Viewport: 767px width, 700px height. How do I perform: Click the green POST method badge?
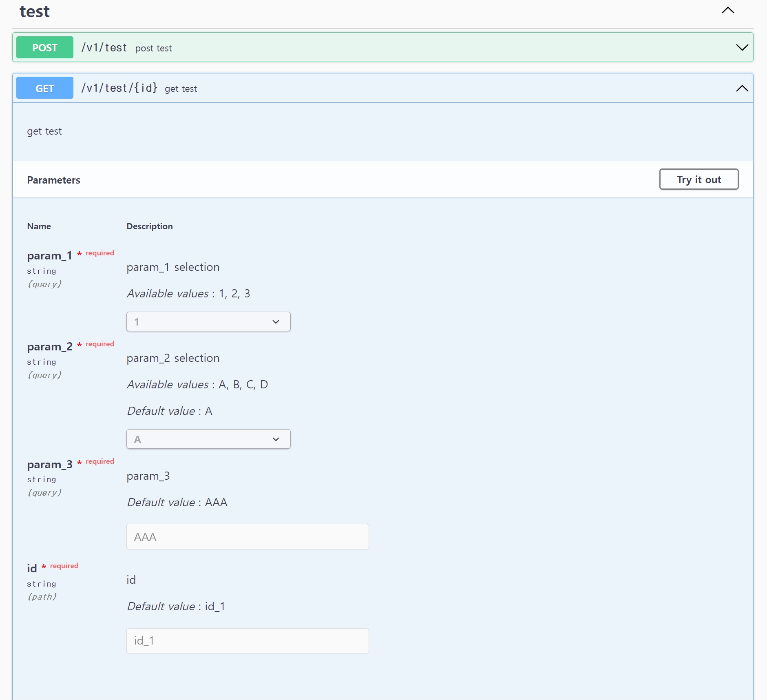click(45, 47)
